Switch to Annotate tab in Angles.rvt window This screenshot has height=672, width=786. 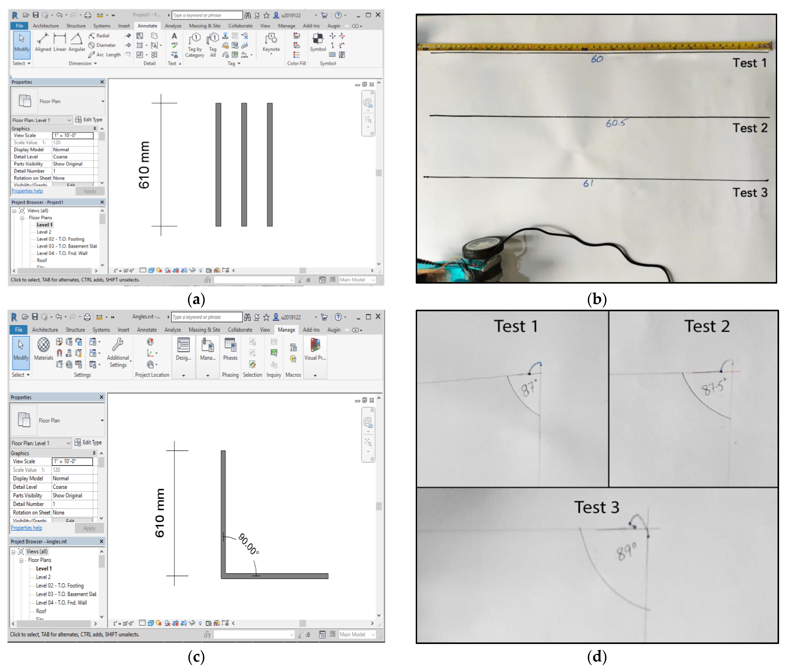[147, 330]
